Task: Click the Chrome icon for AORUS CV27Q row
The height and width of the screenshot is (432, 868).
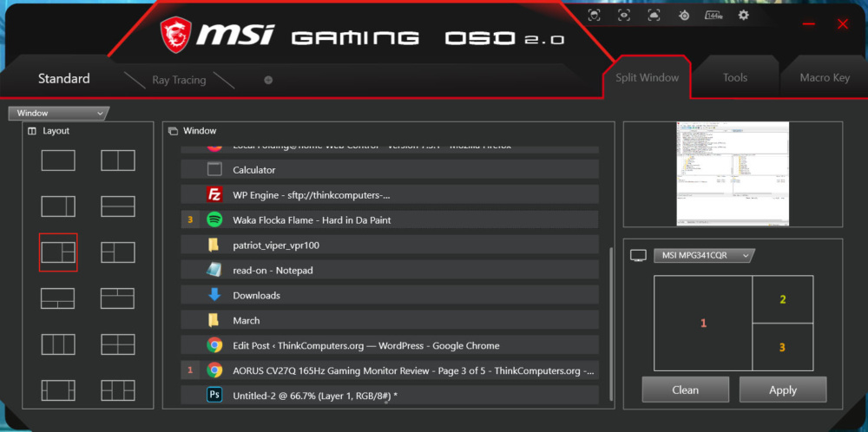Action: (x=214, y=370)
